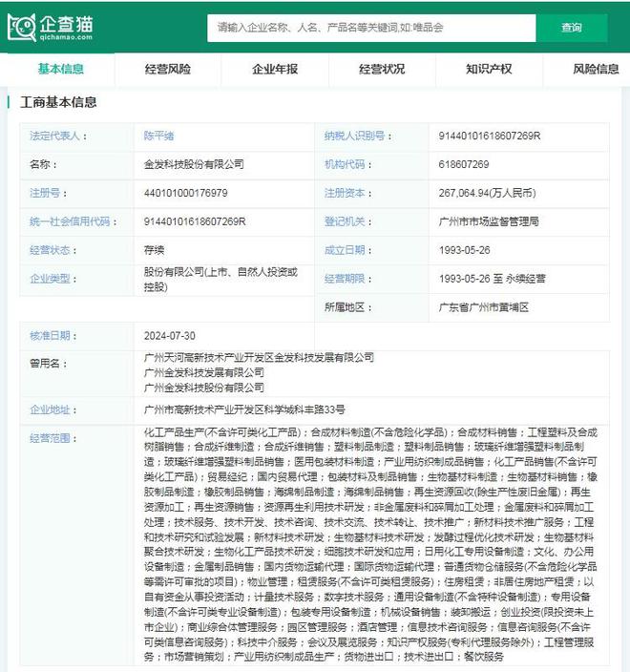Viewport: 630px width, 672px height.
Task: Select address 广州市高新技术产业开发区科学城科丰路33号
Action: 244,409
